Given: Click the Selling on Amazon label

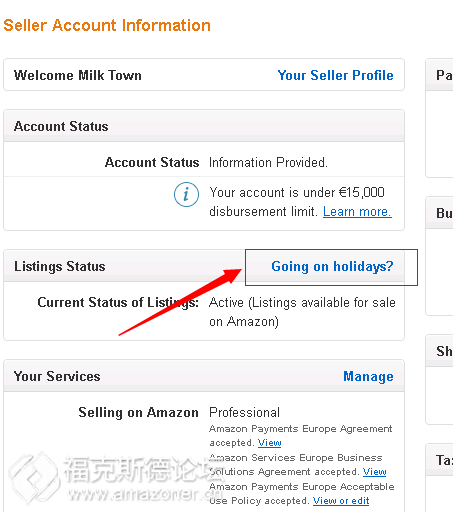Looking at the screenshot, I should pos(138,413).
